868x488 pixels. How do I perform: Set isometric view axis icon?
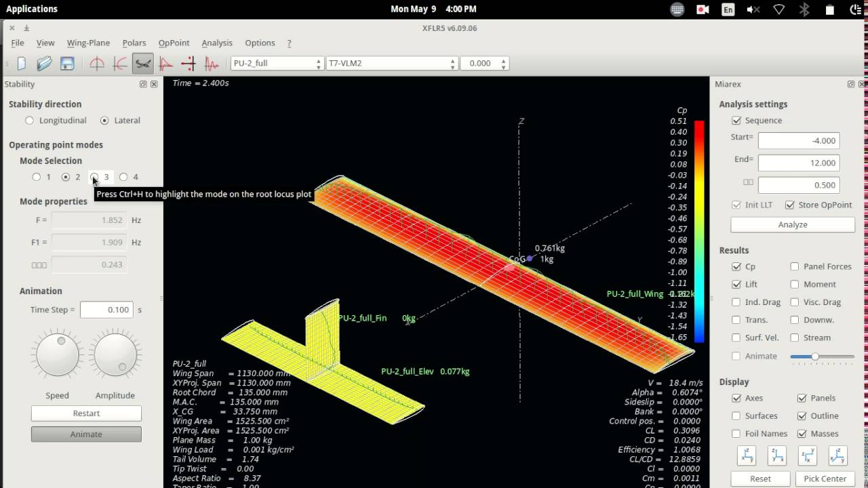[838, 455]
